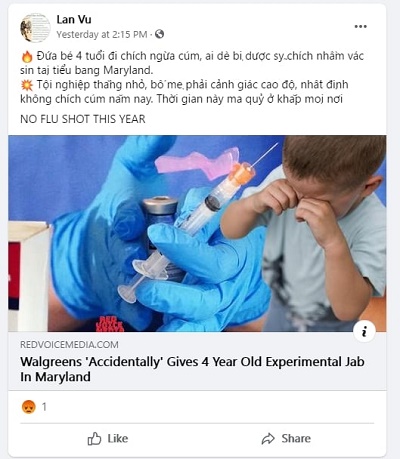
Task: Click the fire emoji starting the post
Action: pyautogui.click(x=27, y=56)
